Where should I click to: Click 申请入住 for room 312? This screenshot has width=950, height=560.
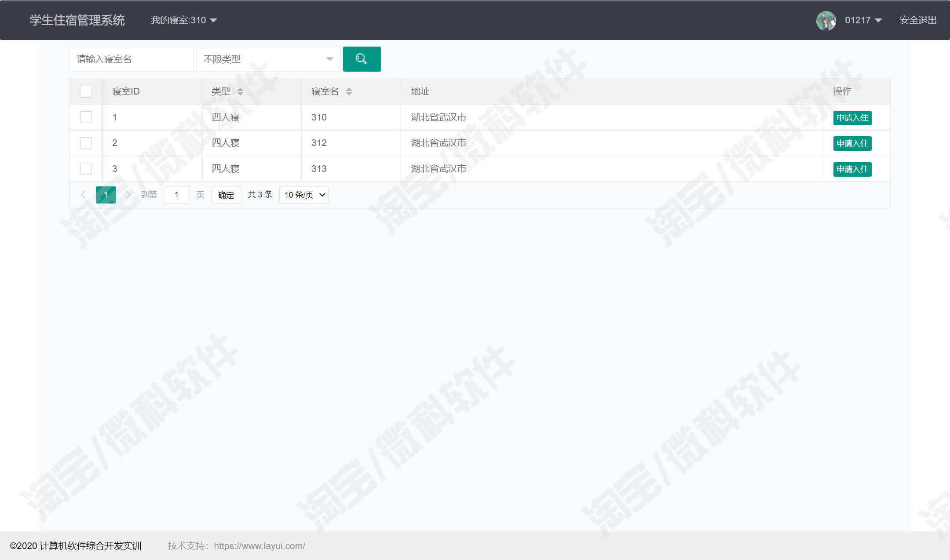pos(852,143)
